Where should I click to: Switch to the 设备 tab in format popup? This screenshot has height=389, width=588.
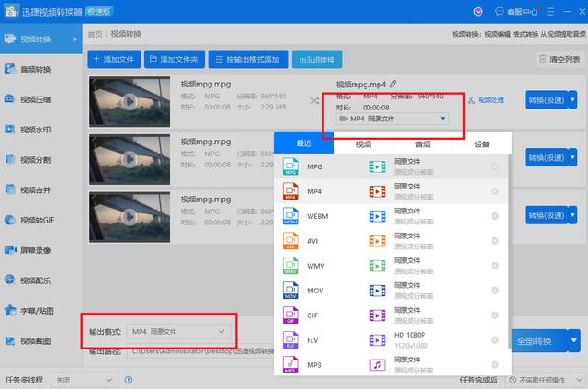click(481, 144)
